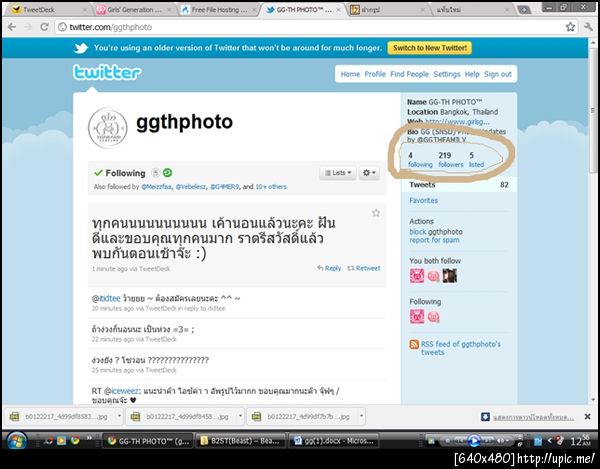The width and height of the screenshot is (600, 469).
Task: Open the 219 followers count
Action: pos(451,160)
